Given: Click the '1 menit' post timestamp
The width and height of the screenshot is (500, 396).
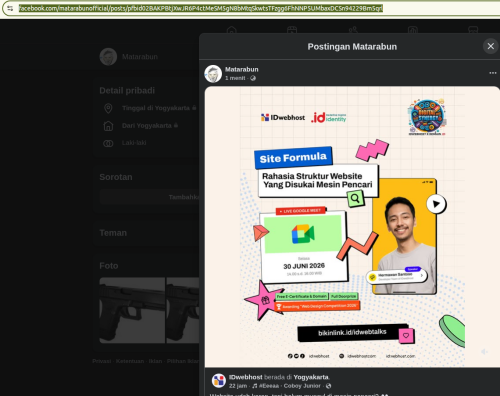Looking at the screenshot, I should tap(235, 78).
